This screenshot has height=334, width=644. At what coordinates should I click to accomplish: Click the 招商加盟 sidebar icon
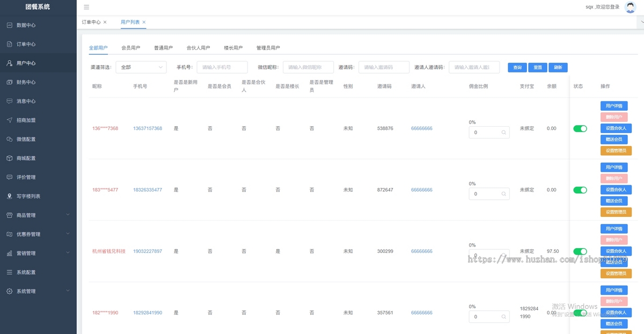coord(9,120)
